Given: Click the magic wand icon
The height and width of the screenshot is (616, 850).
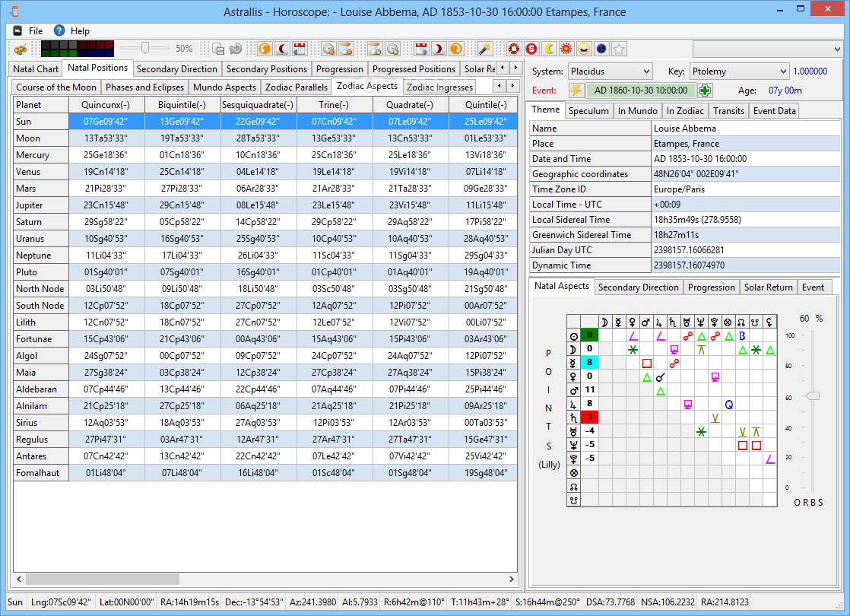Looking at the screenshot, I should coord(484,49).
